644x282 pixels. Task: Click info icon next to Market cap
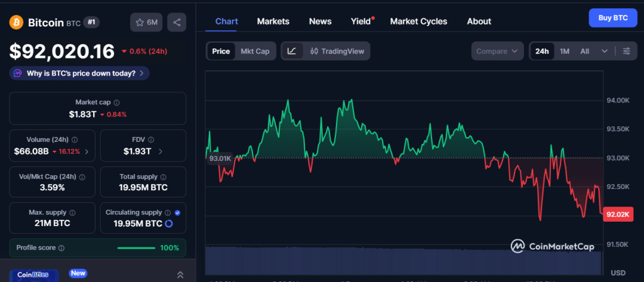coord(116,102)
